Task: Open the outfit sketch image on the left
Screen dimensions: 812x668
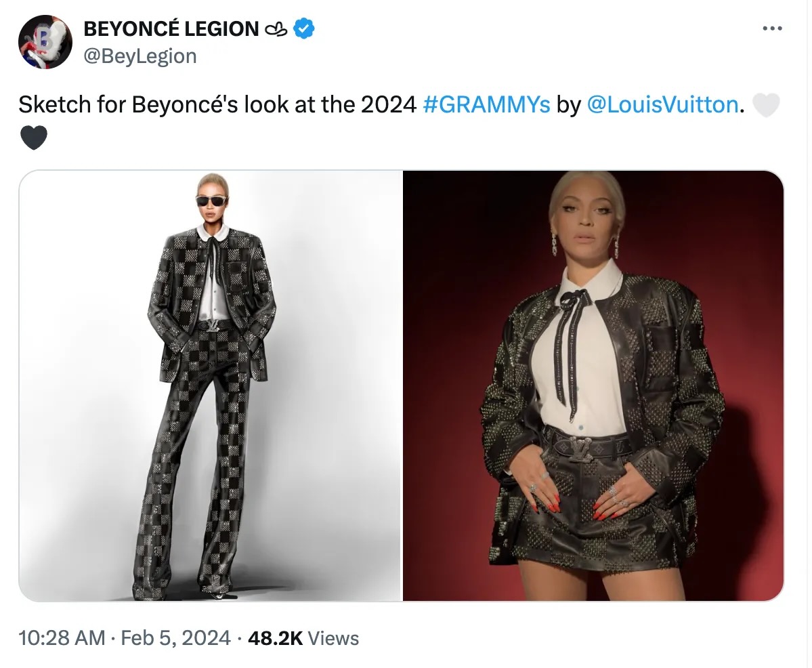Action: (x=210, y=385)
